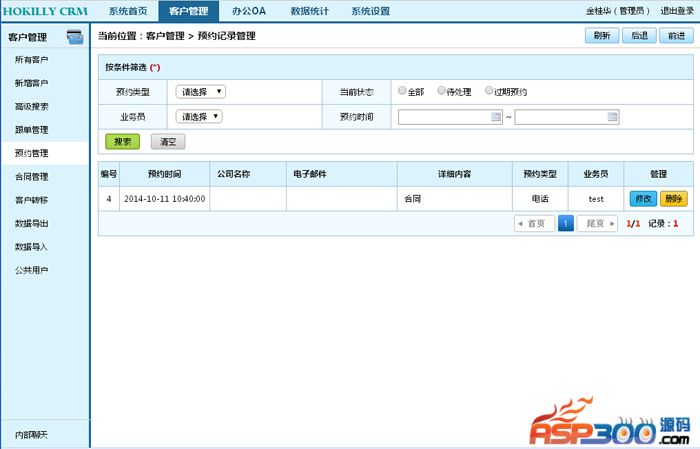Open the start date calendar picker icon
Image resolution: width=700 pixels, height=449 pixels.
coord(496,117)
